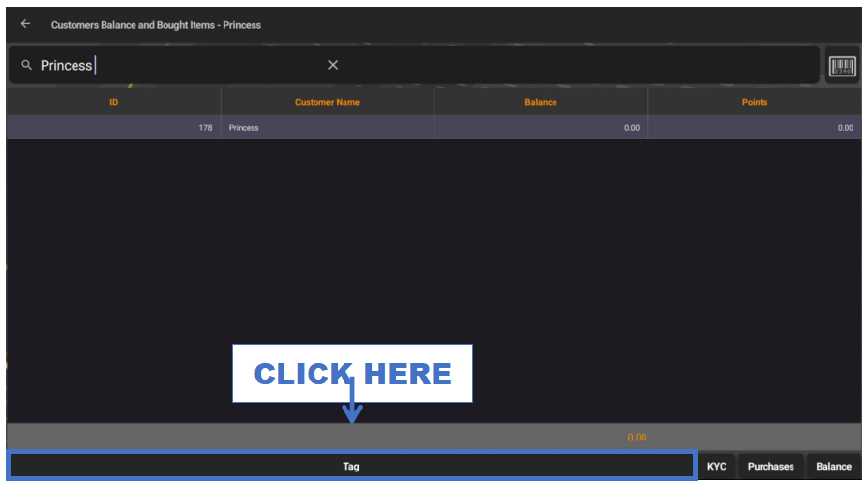Click the magnifier search icon
The height and width of the screenshot is (486, 868).
[27, 65]
